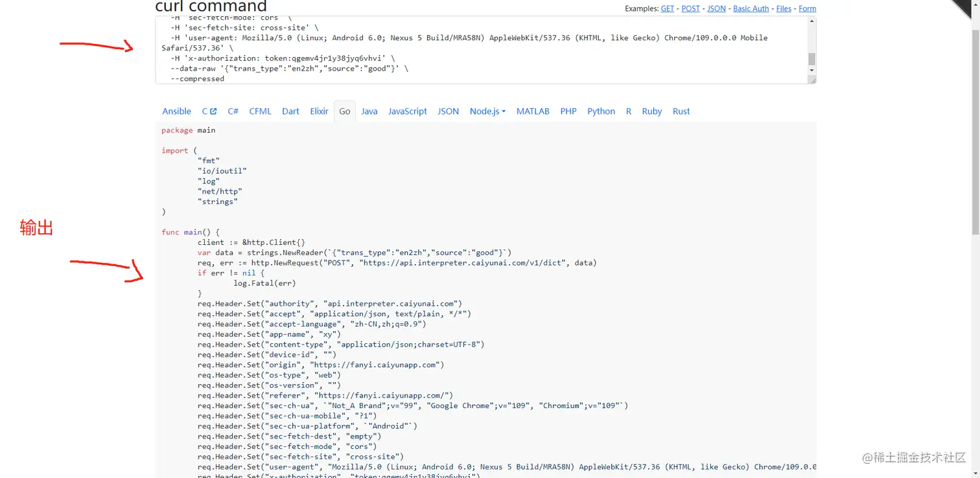This screenshot has width=980, height=478.
Task: Click the req.Header.Set "referer" line
Action: click(325, 395)
